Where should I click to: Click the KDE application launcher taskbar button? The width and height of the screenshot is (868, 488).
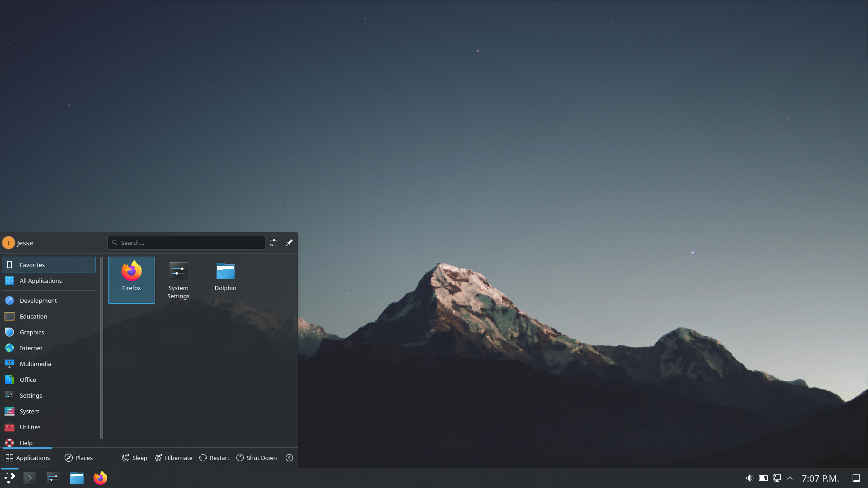pos(10,478)
